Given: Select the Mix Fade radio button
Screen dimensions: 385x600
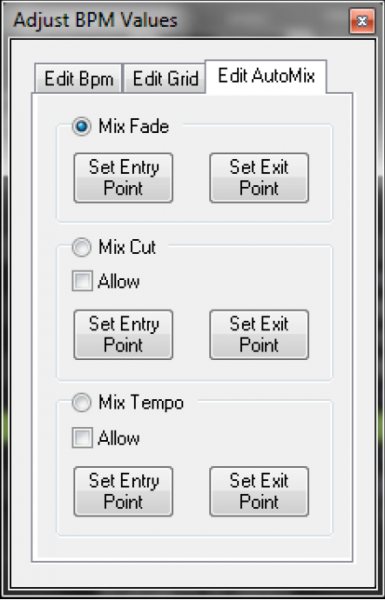Looking at the screenshot, I should (x=82, y=126).
